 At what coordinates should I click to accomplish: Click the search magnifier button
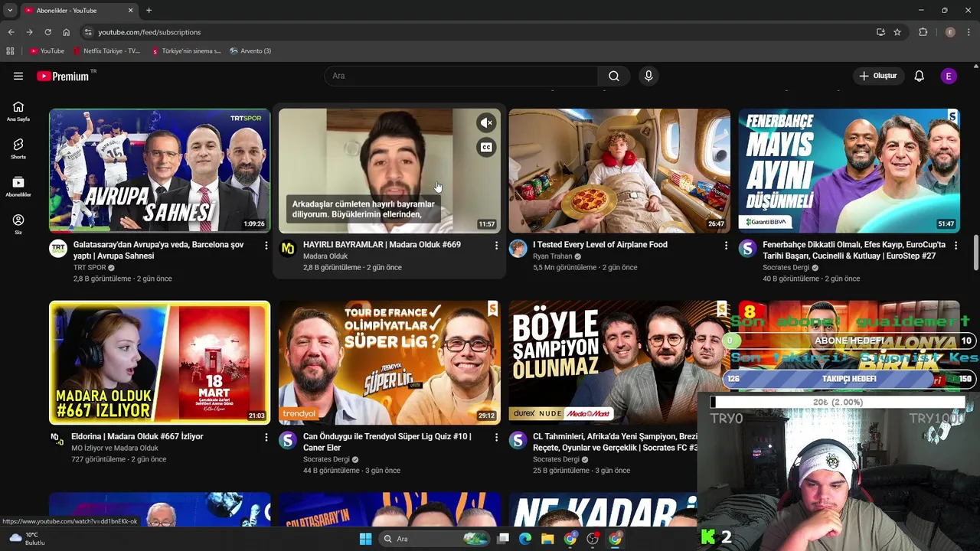coord(614,76)
